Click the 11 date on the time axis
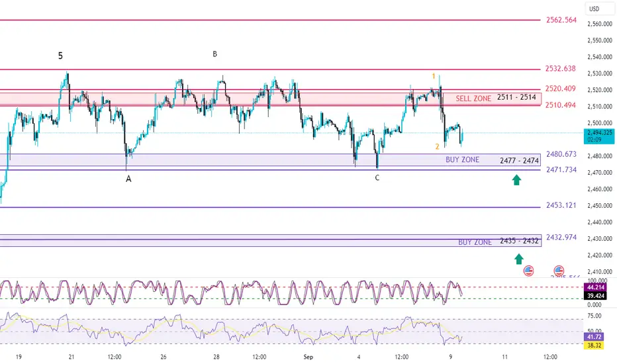Viewport: 617px width, 364px height. (505, 357)
